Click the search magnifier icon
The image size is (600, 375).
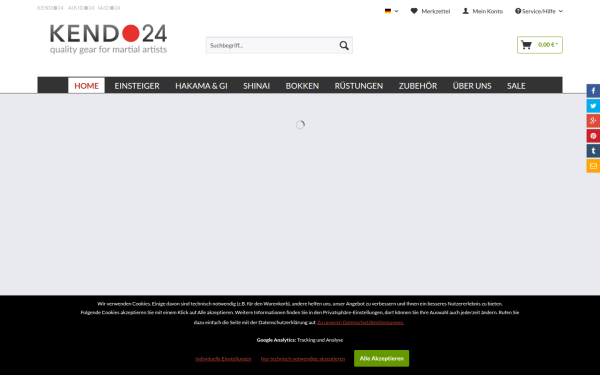344,46
